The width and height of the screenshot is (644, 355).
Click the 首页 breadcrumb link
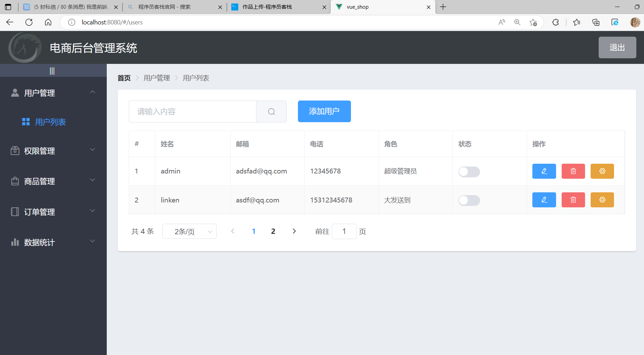[x=124, y=78]
